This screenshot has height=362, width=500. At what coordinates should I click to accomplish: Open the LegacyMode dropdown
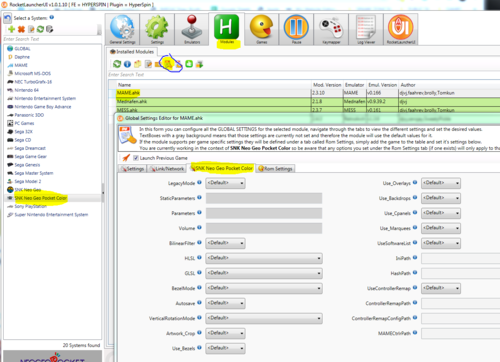point(225,183)
